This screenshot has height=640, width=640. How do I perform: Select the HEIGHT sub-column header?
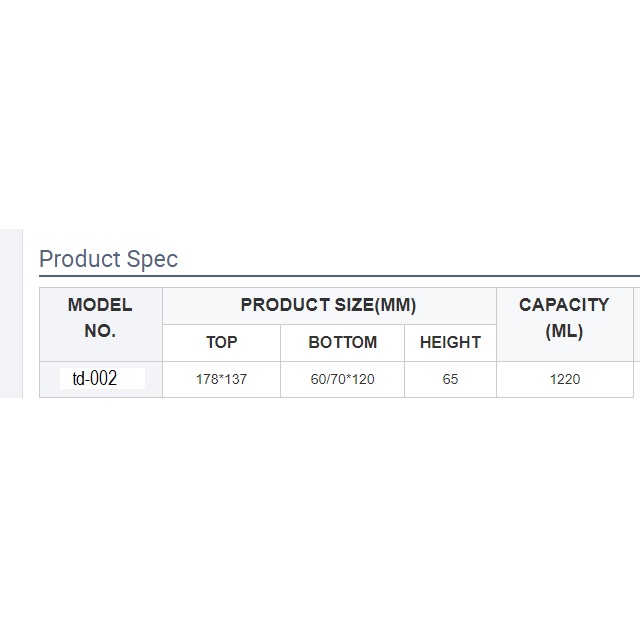450,342
